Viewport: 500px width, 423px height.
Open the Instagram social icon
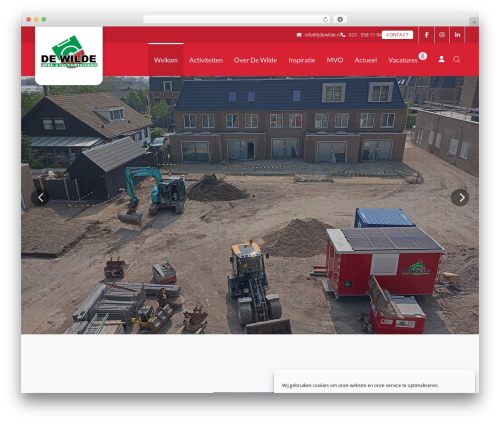pyautogui.click(x=442, y=35)
